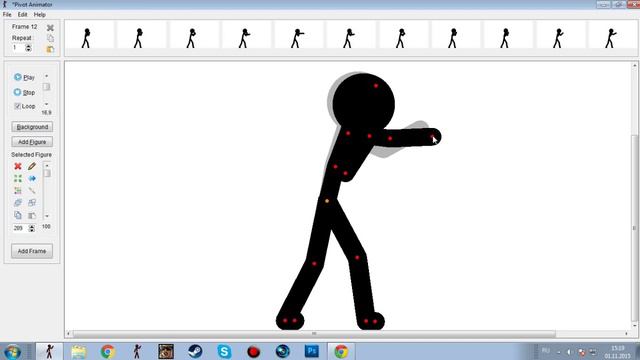Flip the figure with blue arrow icon
640x360 pixels.
(32, 178)
